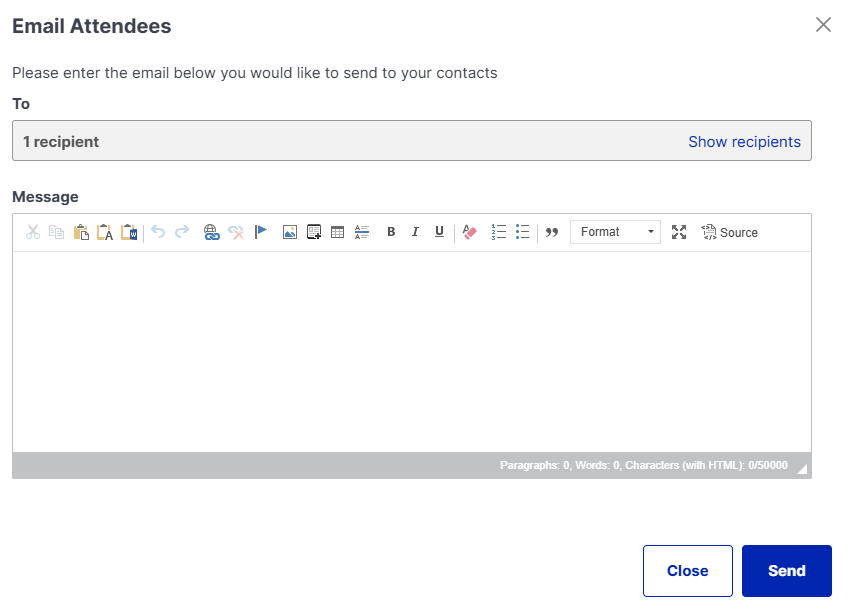Maximize the editor with the expand icon
The width and height of the screenshot is (863, 615).
point(679,232)
